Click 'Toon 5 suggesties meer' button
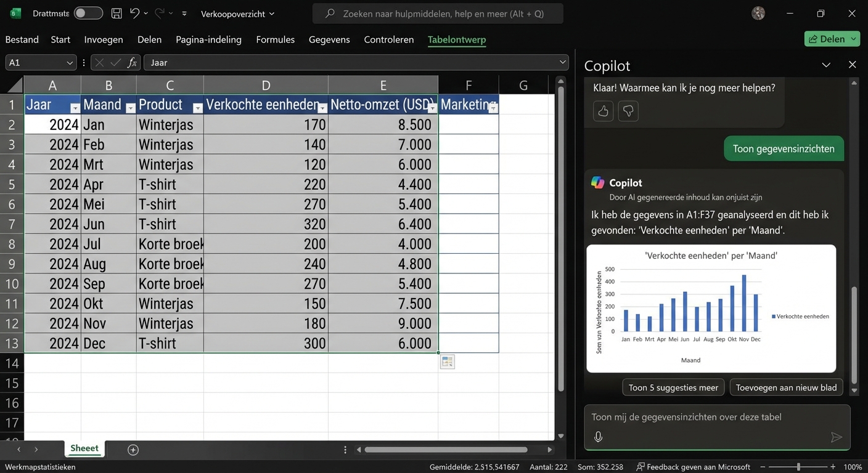Viewport: 868px width, 473px height. tap(673, 387)
